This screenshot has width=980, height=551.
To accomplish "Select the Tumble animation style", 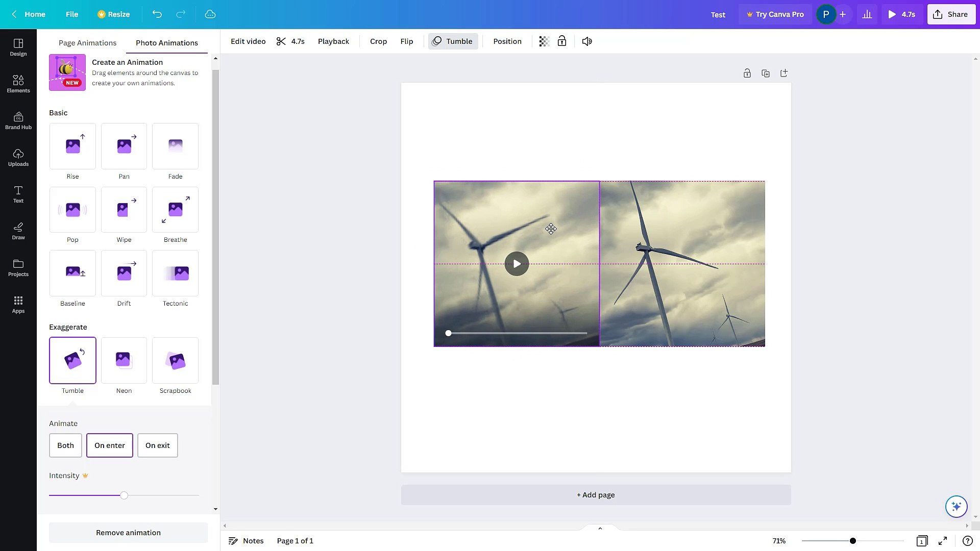I will tap(72, 361).
